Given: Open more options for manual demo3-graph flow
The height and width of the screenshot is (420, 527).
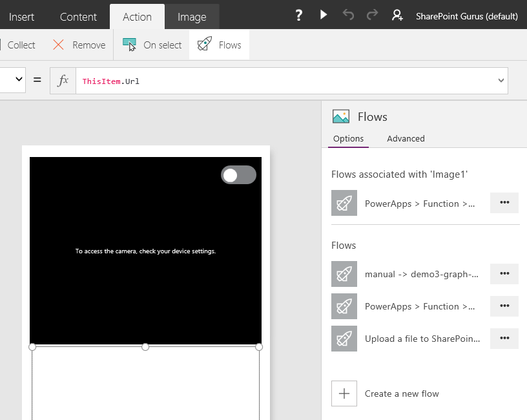Looking at the screenshot, I should point(504,273).
